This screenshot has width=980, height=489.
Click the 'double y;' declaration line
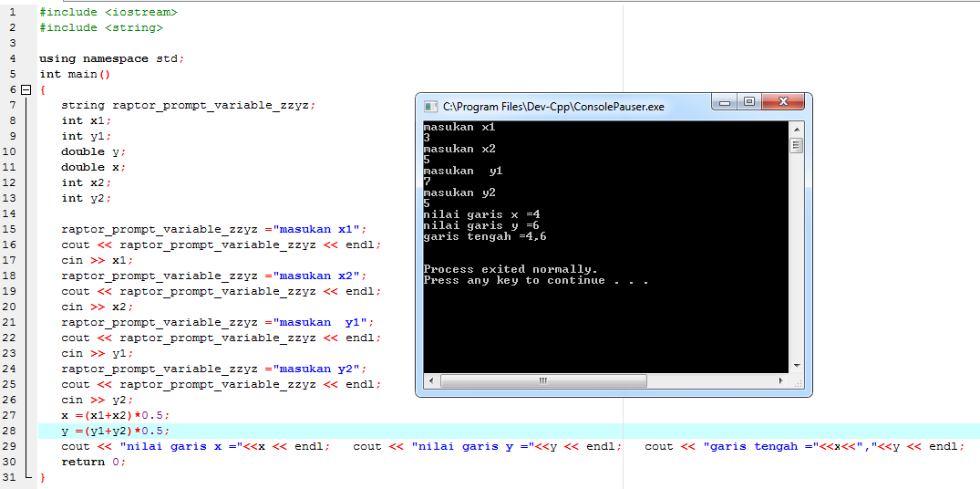(94, 152)
